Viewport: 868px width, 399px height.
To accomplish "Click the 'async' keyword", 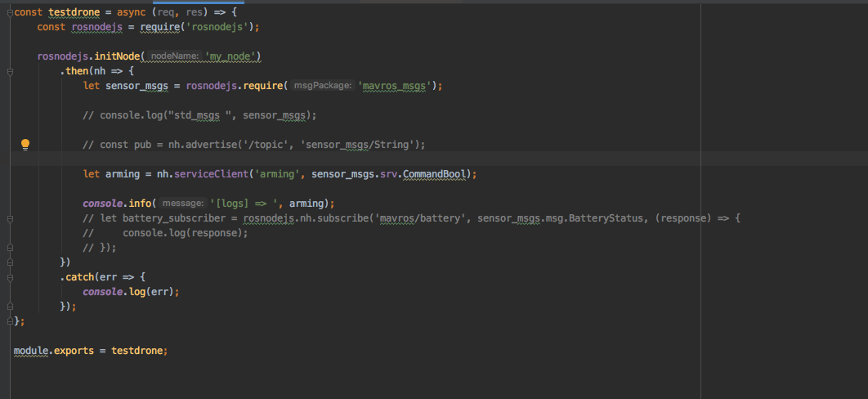I will pos(132,12).
